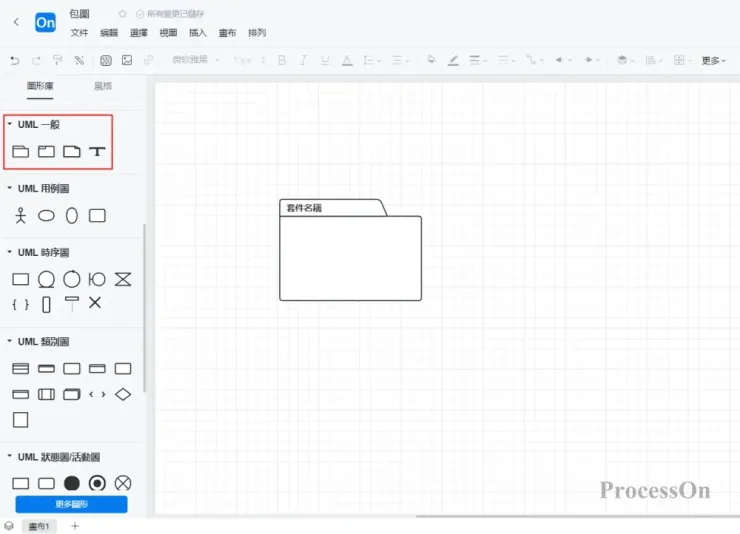Screen dimensions: 740x534
Task: Toggle italic formatting
Action: (303, 60)
